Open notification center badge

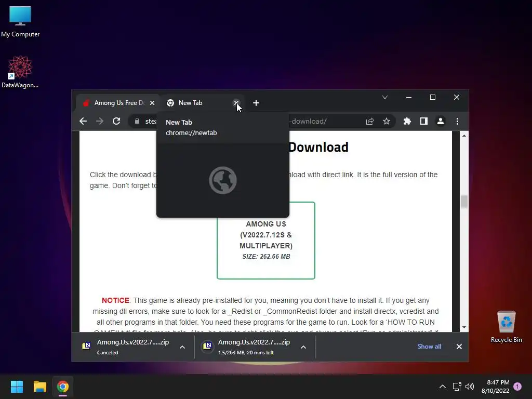click(517, 387)
